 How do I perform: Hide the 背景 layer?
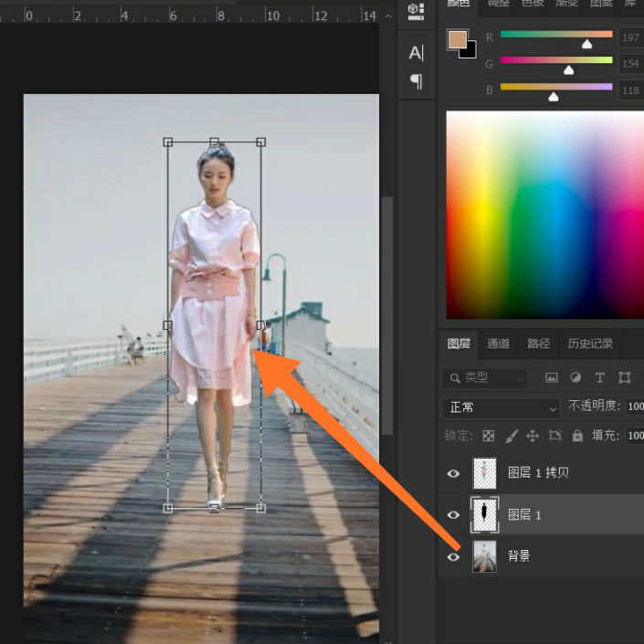pos(453,557)
